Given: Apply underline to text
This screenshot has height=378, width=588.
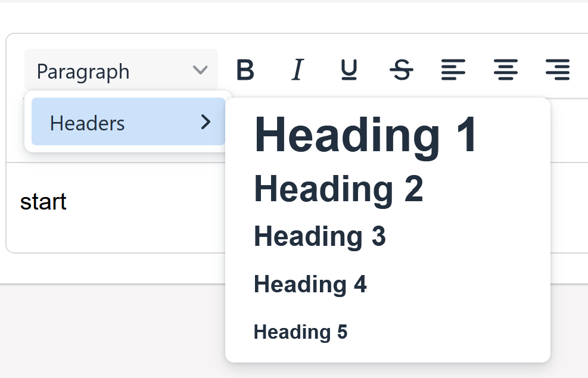Looking at the screenshot, I should (x=349, y=70).
